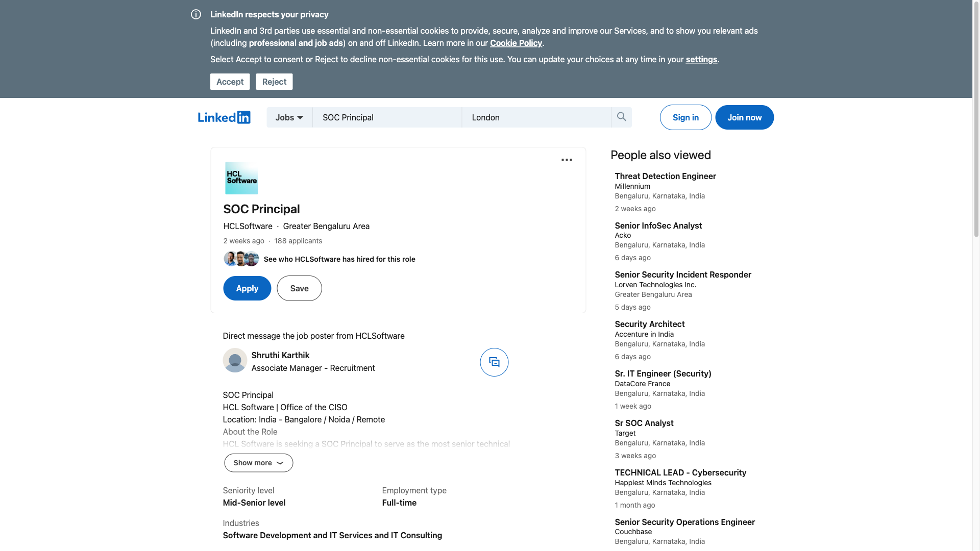
Task: Click the SOC Principal job title heading
Action: click(261, 209)
